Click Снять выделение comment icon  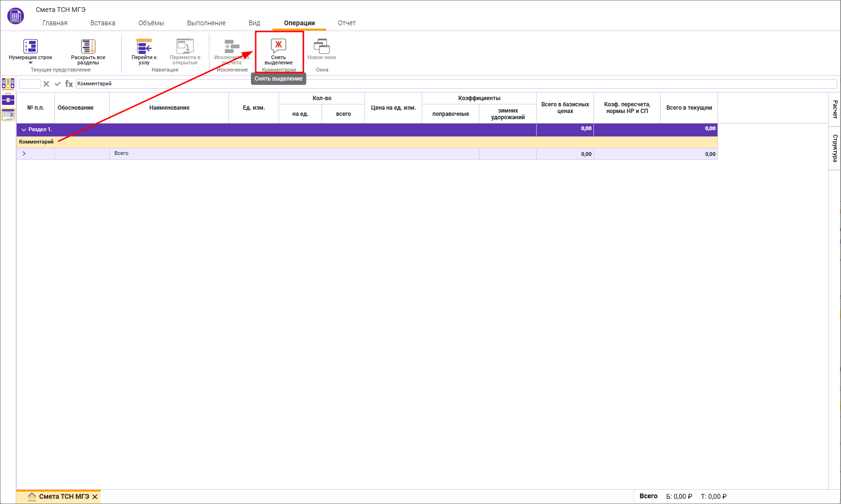(279, 46)
